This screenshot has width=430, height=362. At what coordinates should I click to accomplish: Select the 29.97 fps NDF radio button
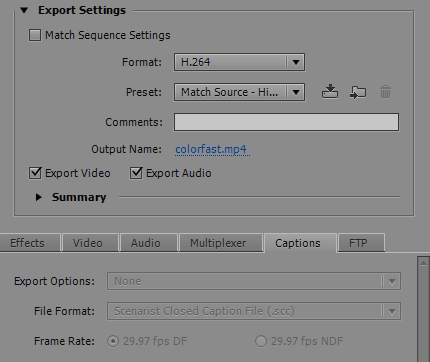tap(261, 341)
